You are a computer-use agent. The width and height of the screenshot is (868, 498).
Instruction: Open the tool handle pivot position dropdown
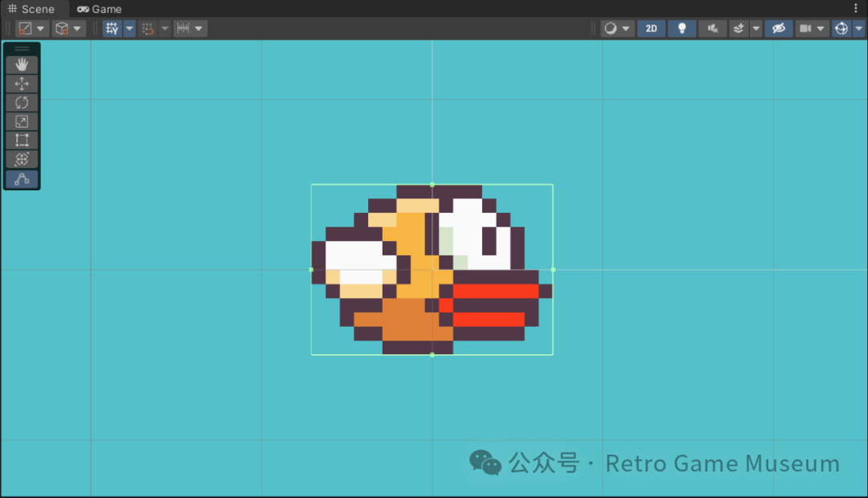(x=32, y=28)
